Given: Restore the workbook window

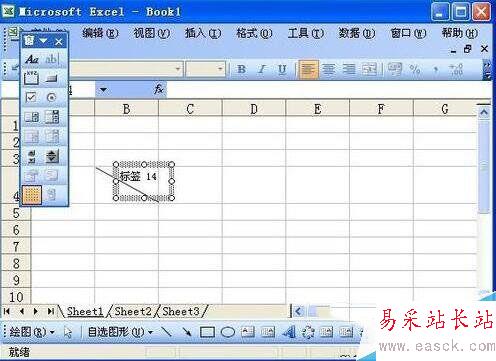Looking at the screenshot, I should [468, 49].
